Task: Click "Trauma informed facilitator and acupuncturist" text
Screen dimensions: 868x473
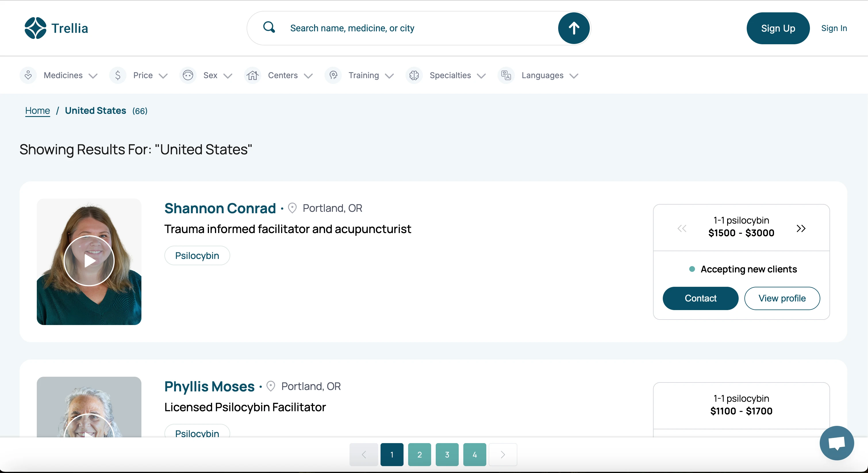Action: [x=288, y=229]
